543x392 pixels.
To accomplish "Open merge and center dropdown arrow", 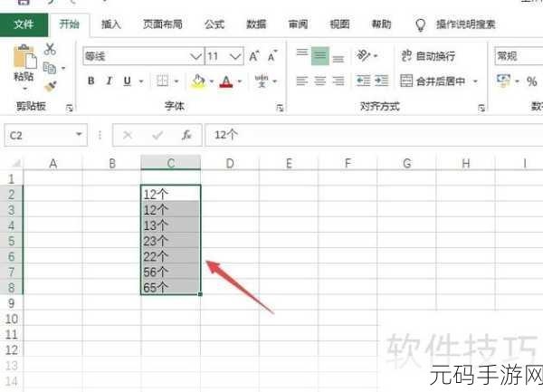I will pos(475,81).
